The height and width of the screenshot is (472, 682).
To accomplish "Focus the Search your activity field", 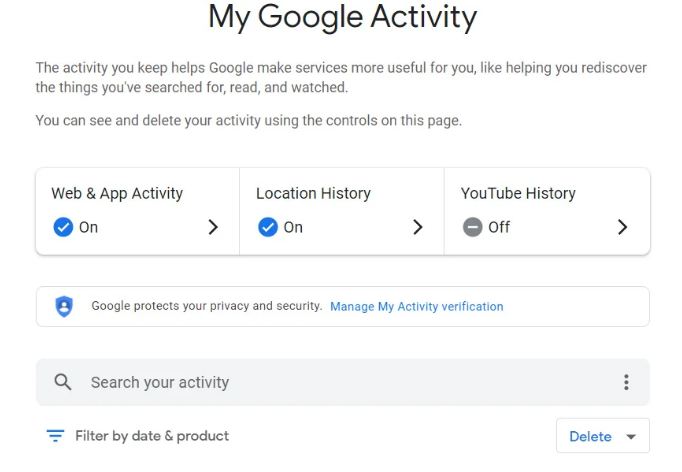I will (343, 382).
